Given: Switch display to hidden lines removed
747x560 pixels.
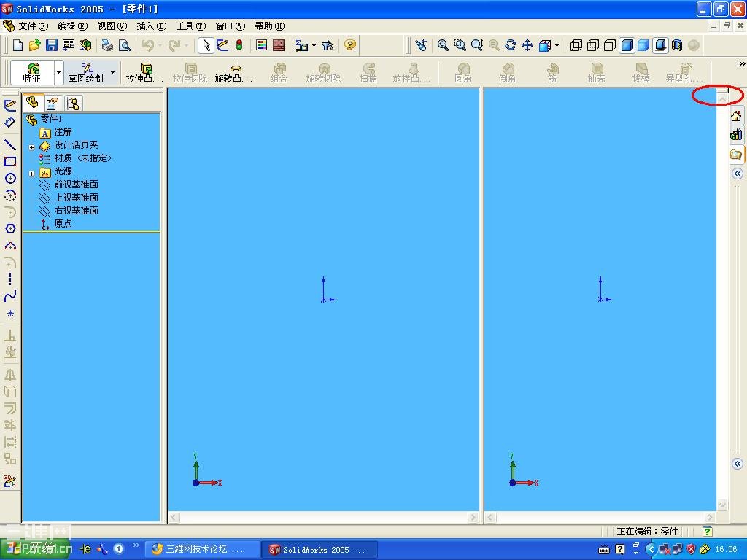Looking at the screenshot, I should click(x=610, y=45).
